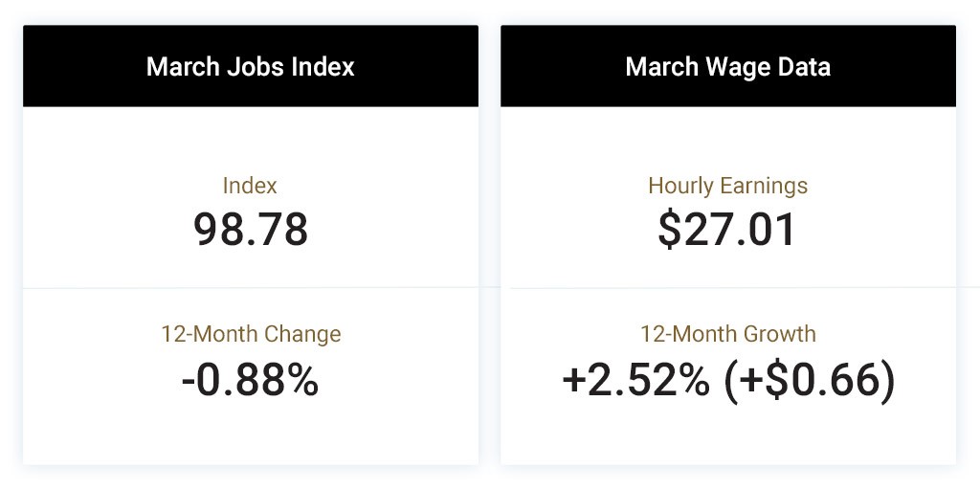This screenshot has width=980, height=490.
Task: Click the +2.52% growth percentage
Action: coord(635,380)
